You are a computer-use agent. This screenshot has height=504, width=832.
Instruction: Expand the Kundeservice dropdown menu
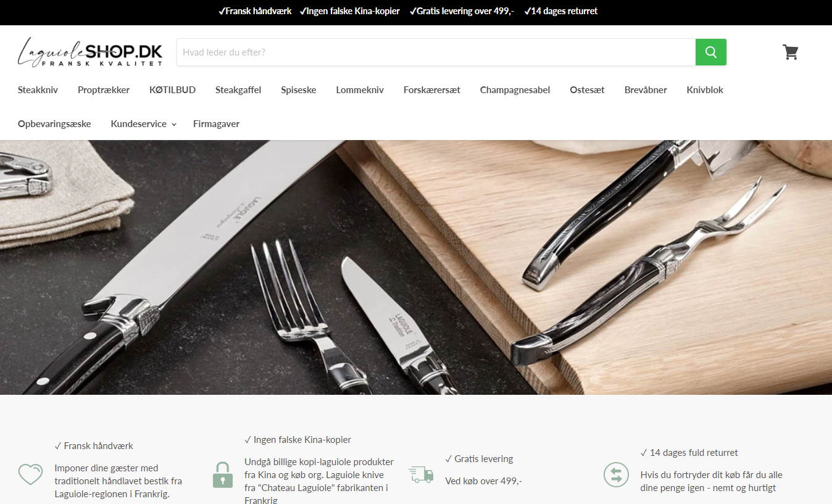(143, 124)
